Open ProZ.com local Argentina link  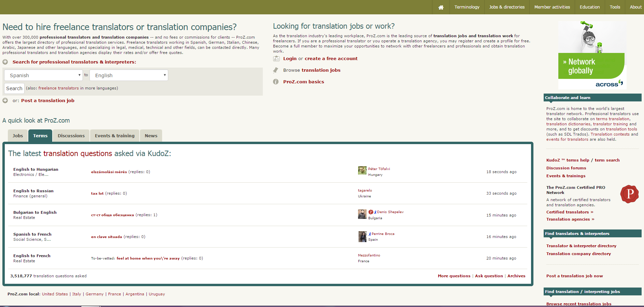(x=135, y=294)
